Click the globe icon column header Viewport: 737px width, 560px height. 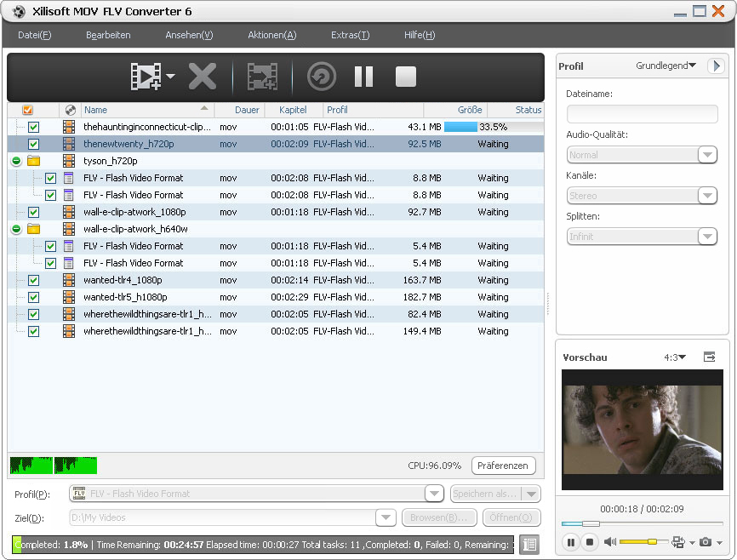click(71, 110)
